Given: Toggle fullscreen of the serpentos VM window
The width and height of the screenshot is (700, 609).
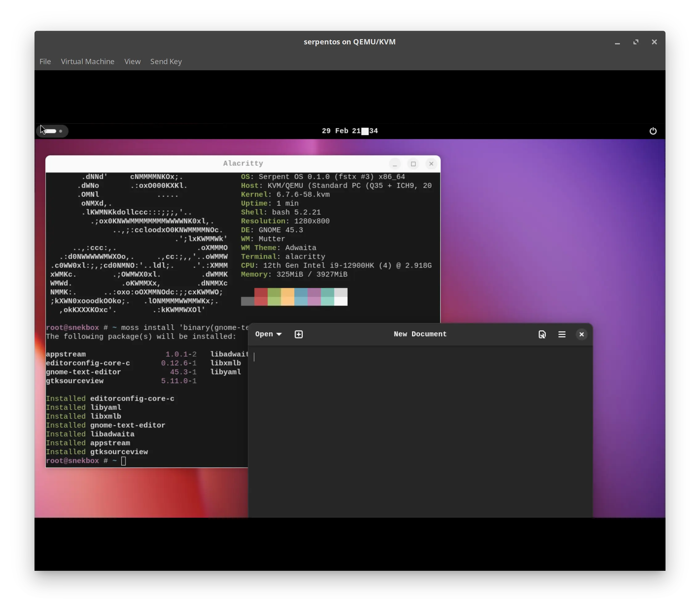Looking at the screenshot, I should [x=636, y=42].
